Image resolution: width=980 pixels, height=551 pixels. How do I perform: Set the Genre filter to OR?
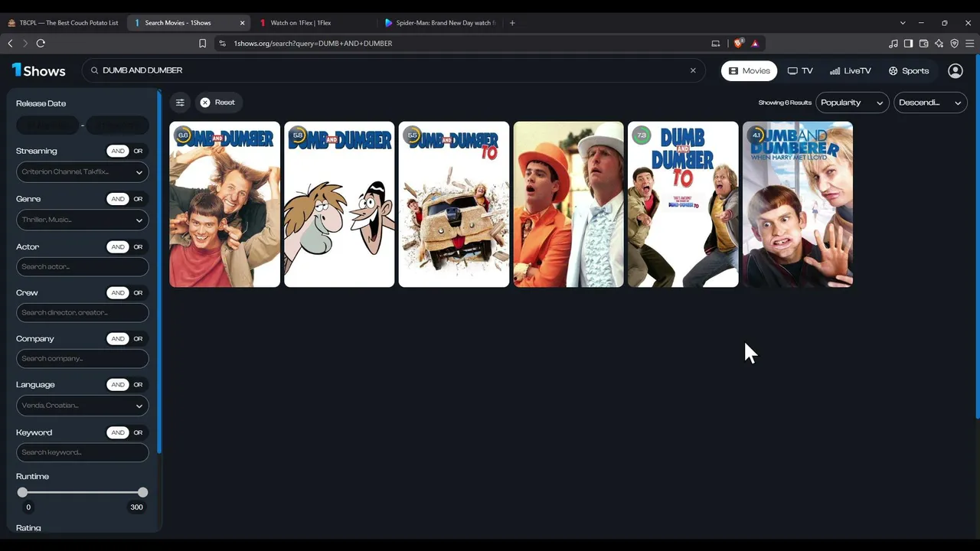[138, 199]
